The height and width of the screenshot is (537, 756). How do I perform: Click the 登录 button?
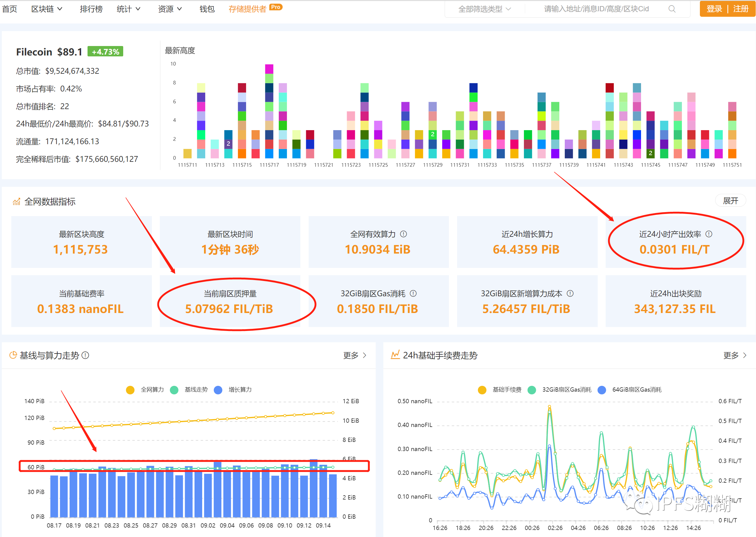tap(714, 9)
